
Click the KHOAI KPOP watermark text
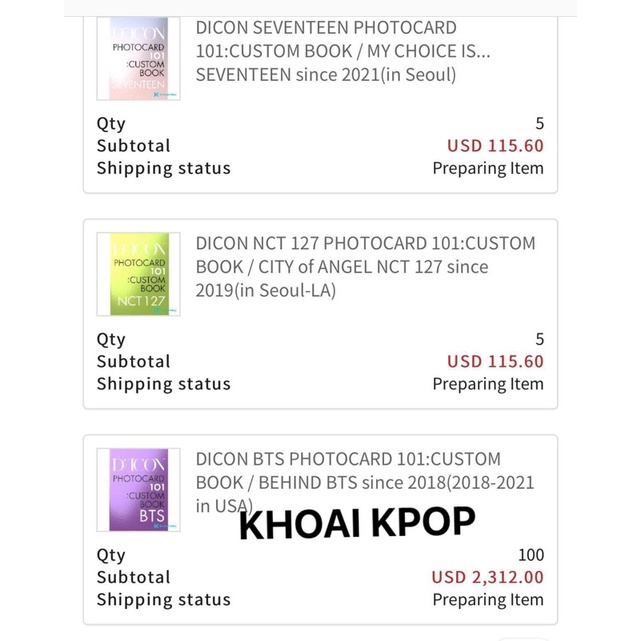(357, 522)
